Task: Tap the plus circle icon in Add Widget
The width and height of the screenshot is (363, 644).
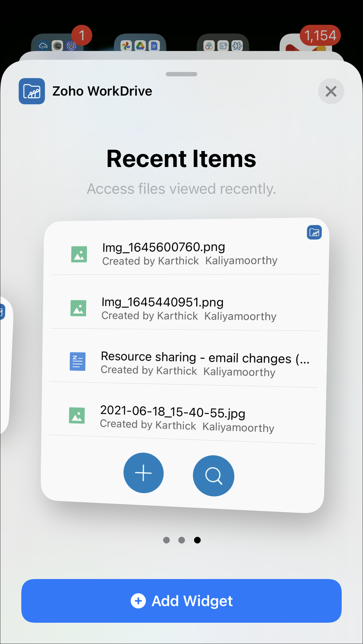Action: pos(138,601)
